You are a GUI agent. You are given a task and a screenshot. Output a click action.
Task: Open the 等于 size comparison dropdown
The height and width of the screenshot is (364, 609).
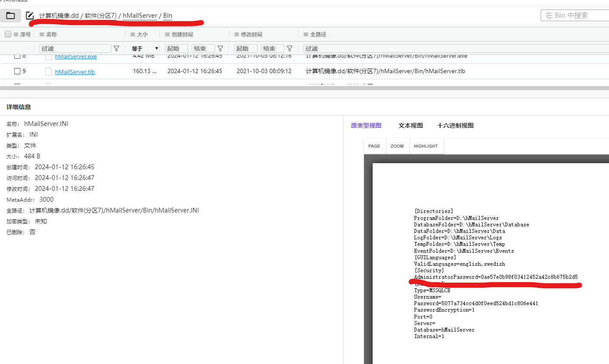(145, 48)
